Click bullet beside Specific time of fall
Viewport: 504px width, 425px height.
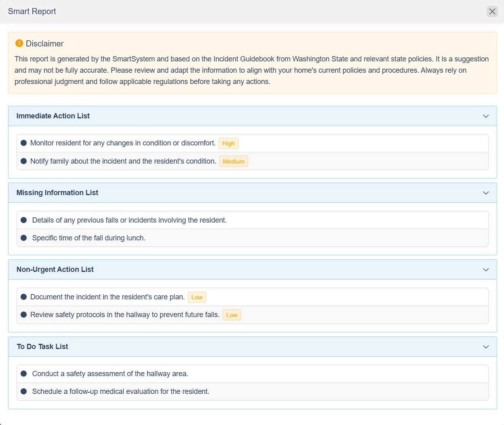click(23, 238)
